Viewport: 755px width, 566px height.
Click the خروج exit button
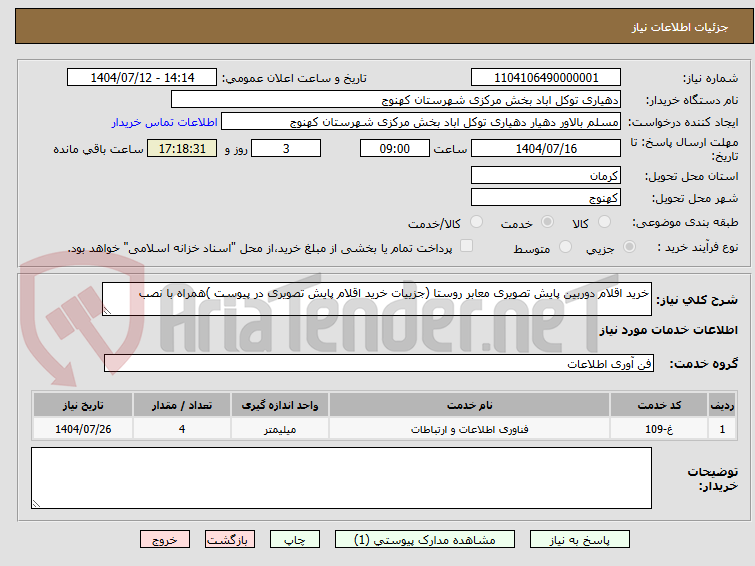[165, 540]
